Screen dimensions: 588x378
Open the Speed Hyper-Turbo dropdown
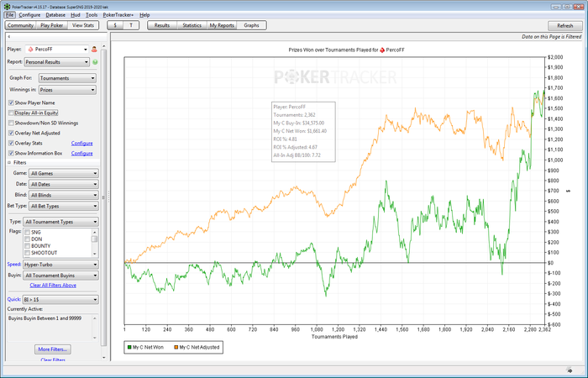[x=60, y=265]
